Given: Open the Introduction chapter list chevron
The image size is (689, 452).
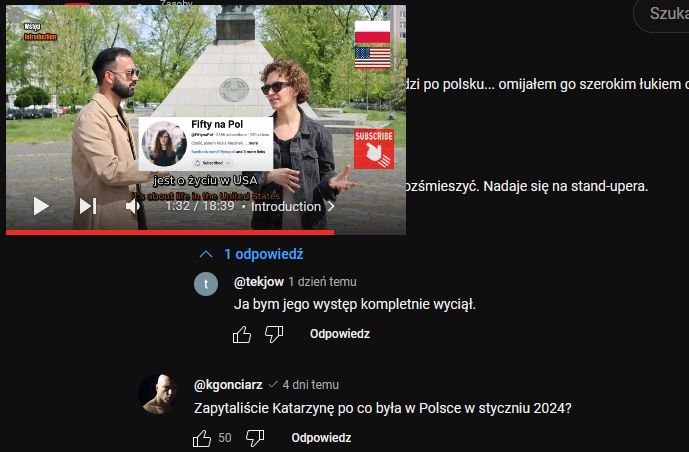Looking at the screenshot, I should (331, 206).
